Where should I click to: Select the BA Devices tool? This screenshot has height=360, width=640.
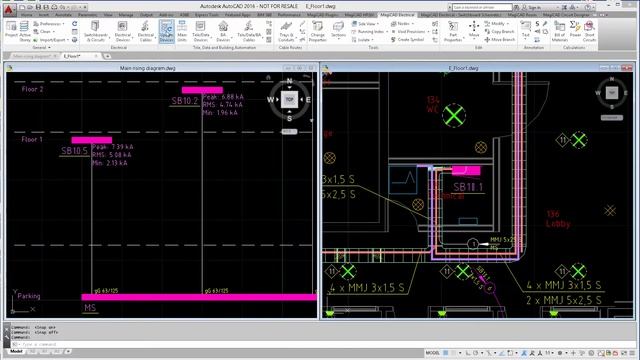point(223,31)
